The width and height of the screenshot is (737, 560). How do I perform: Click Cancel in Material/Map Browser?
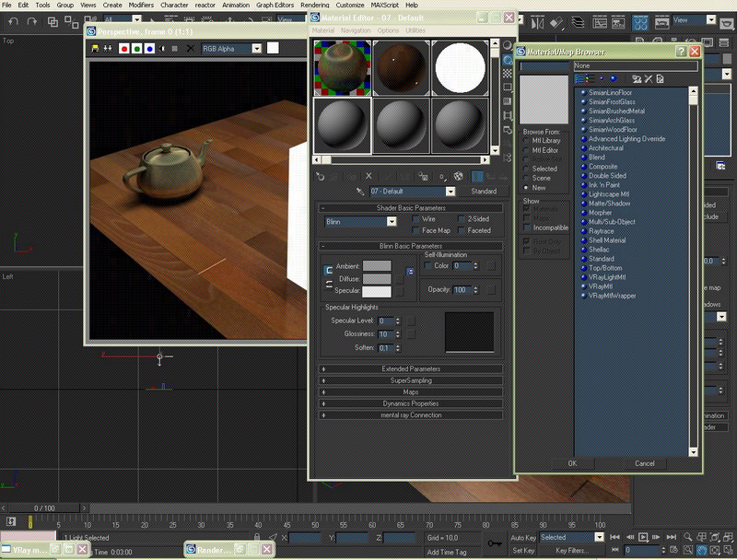point(644,463)
